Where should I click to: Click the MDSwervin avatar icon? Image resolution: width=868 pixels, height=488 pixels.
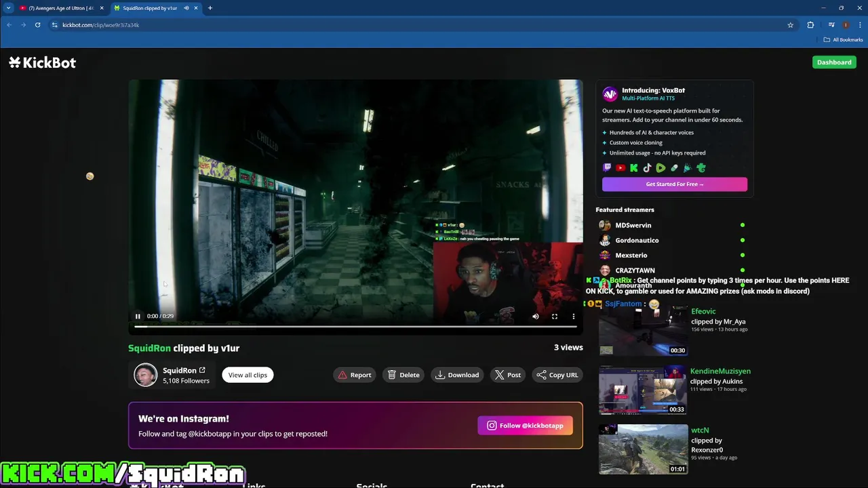605,225
